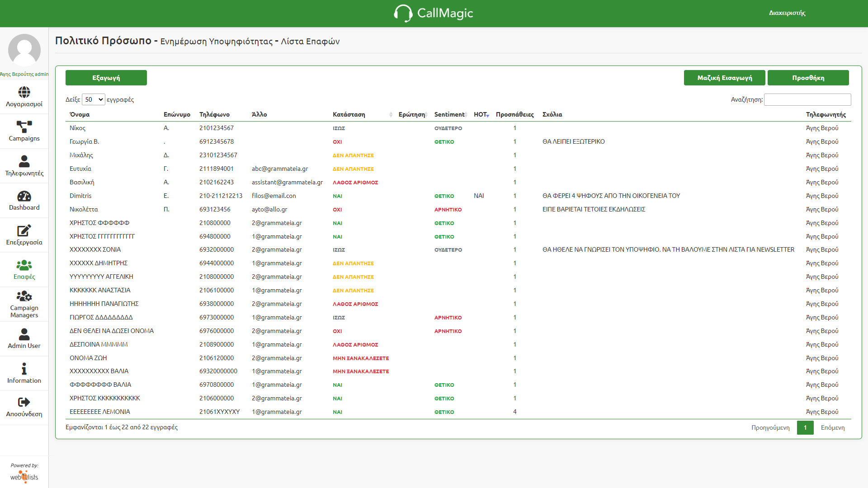The image size is (868, 488).
Task: Open the Dashboard gauge icon
Action: click(24, 196)
